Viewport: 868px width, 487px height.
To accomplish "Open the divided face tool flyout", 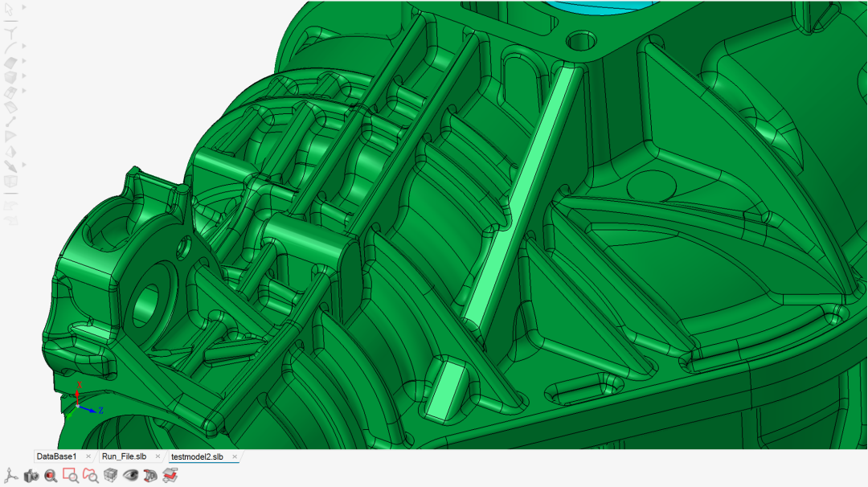I will pyautogui.click(x=24, y=90).
